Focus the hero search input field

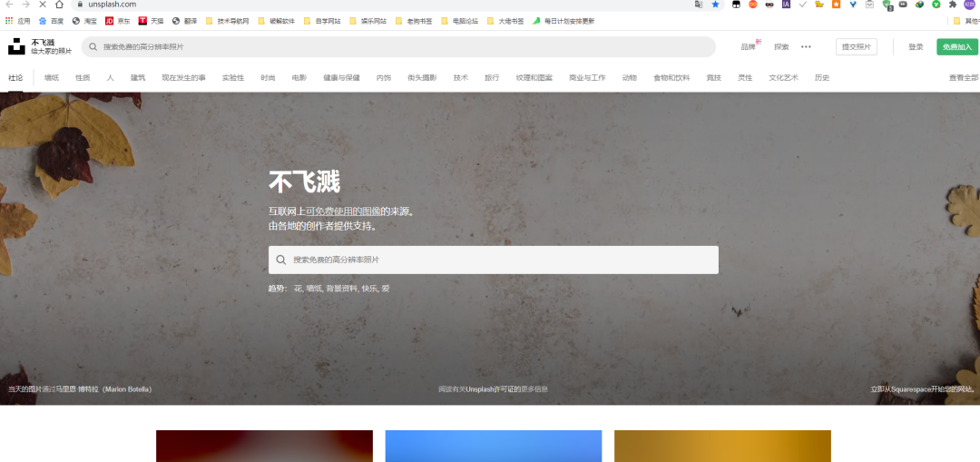[499, 260]
